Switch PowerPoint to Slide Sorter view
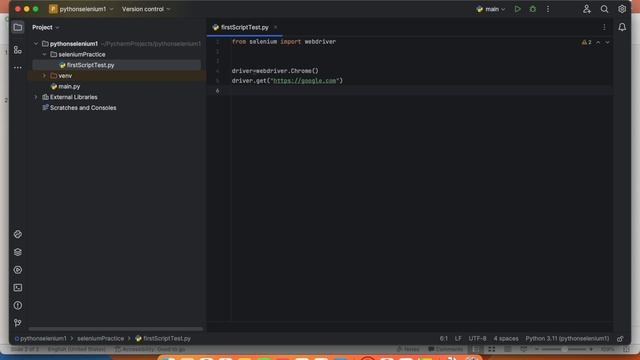640x360 pixels. tap(491, 349)
